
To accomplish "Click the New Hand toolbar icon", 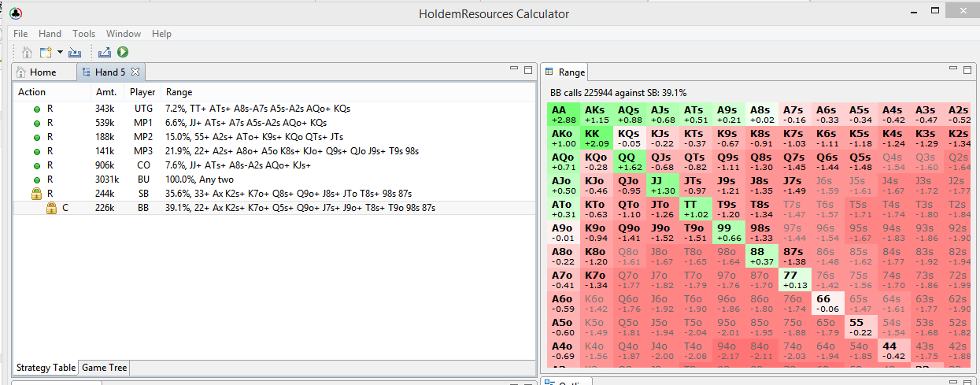I will [46, 53].
